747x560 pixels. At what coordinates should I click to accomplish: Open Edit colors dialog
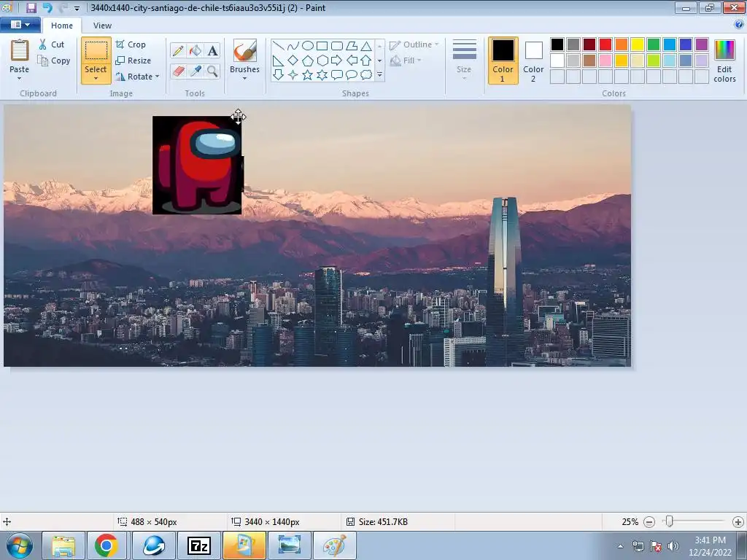click(724, 61)
